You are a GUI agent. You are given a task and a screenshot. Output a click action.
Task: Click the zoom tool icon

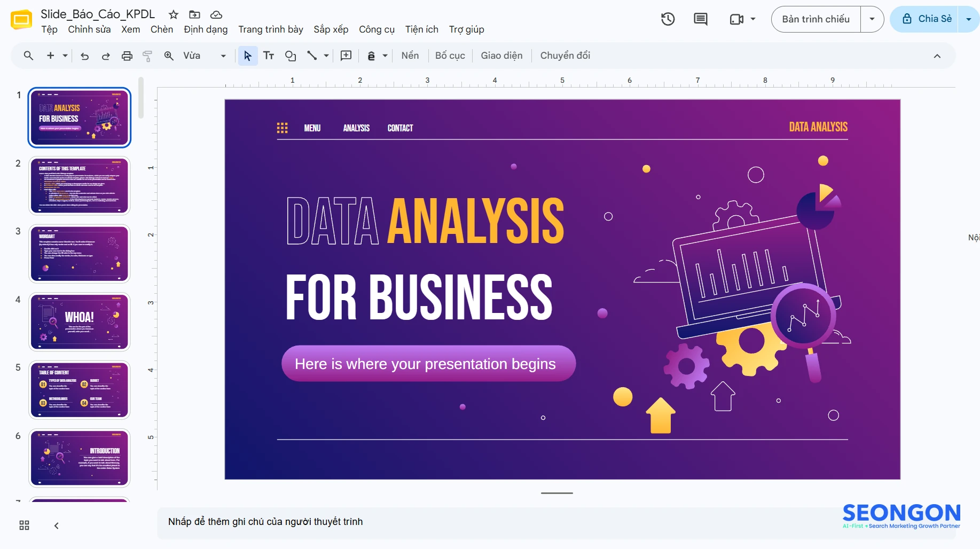(169, 56)
